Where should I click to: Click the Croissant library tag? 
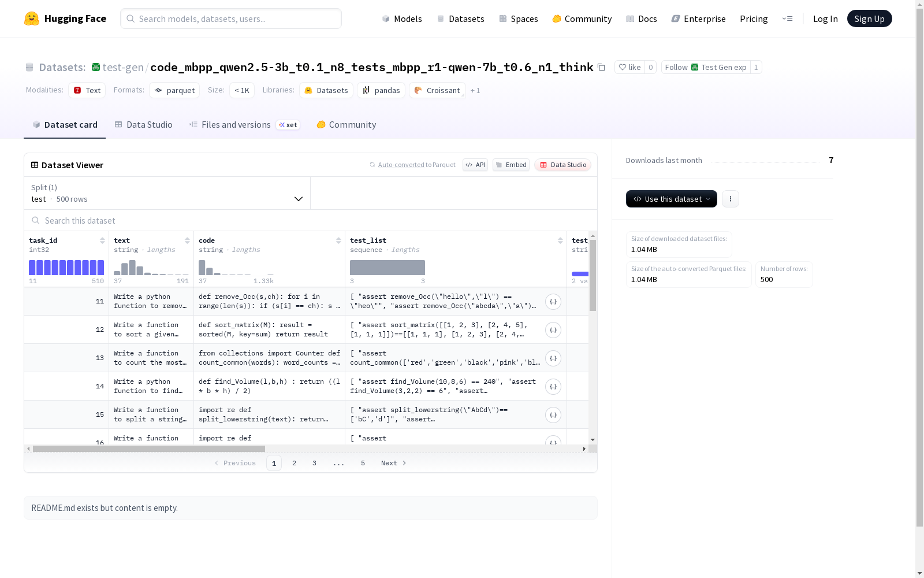[438, 90]
